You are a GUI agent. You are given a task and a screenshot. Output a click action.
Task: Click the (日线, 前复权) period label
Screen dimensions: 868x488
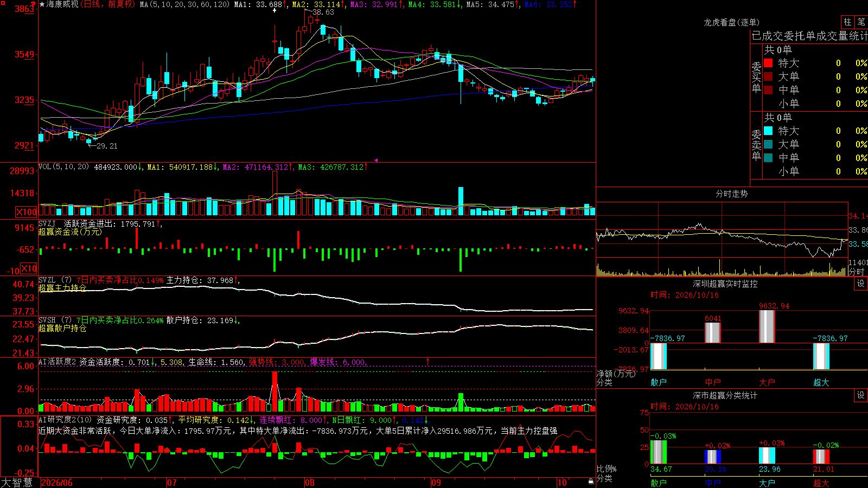pos(108,4)
